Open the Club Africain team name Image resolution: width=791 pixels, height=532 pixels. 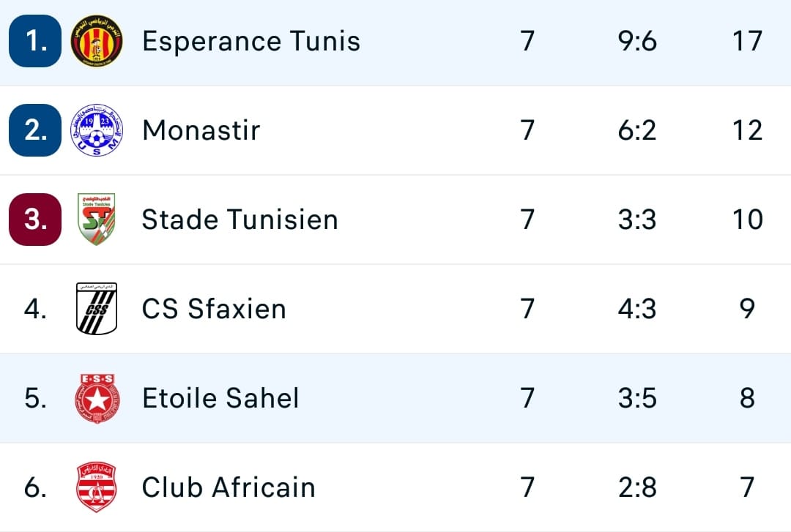(x=229, y=487)
